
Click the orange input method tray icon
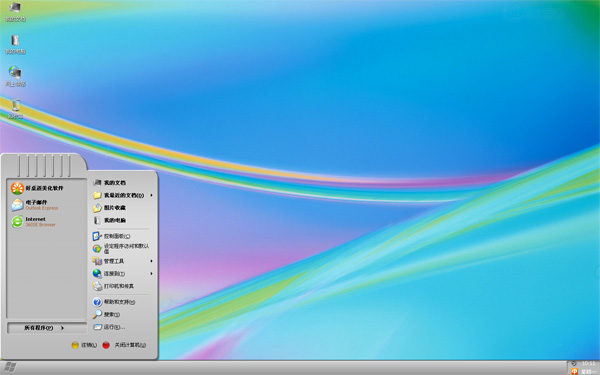(x=574, y=371)
